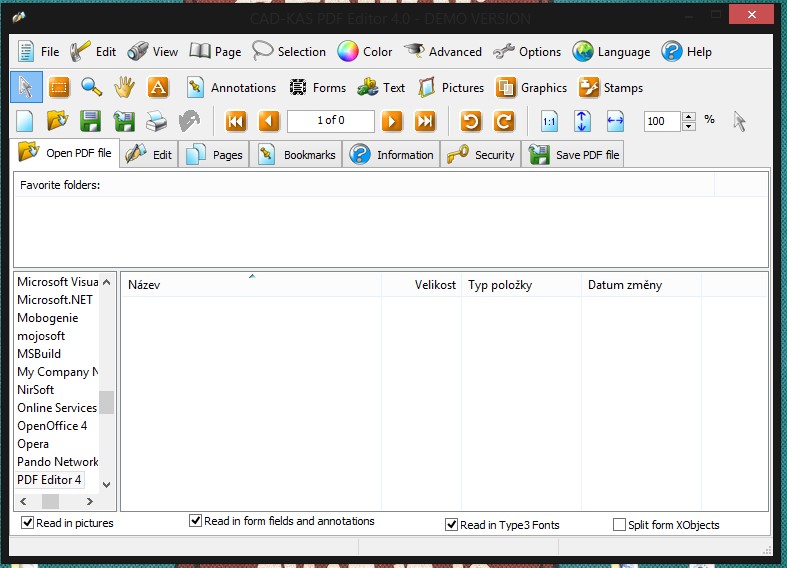Image resolution: width=787 pixels, height=568 pixels.
Task: Toggle Read in Type3 Fonts checkbox
Action: [452, 524]
